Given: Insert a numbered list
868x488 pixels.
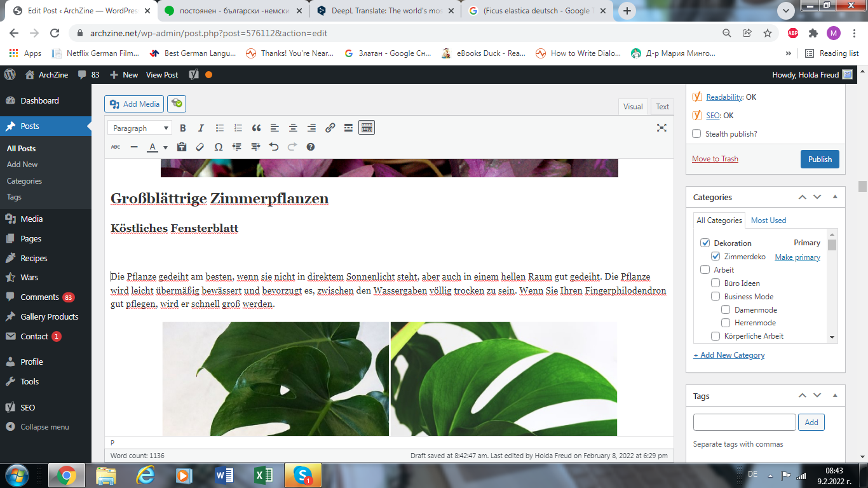Looking at the screenshot, I should pos(238,128).
